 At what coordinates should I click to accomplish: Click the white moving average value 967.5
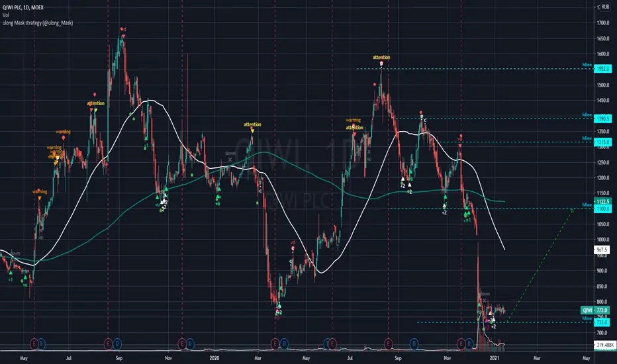point(602,250)
